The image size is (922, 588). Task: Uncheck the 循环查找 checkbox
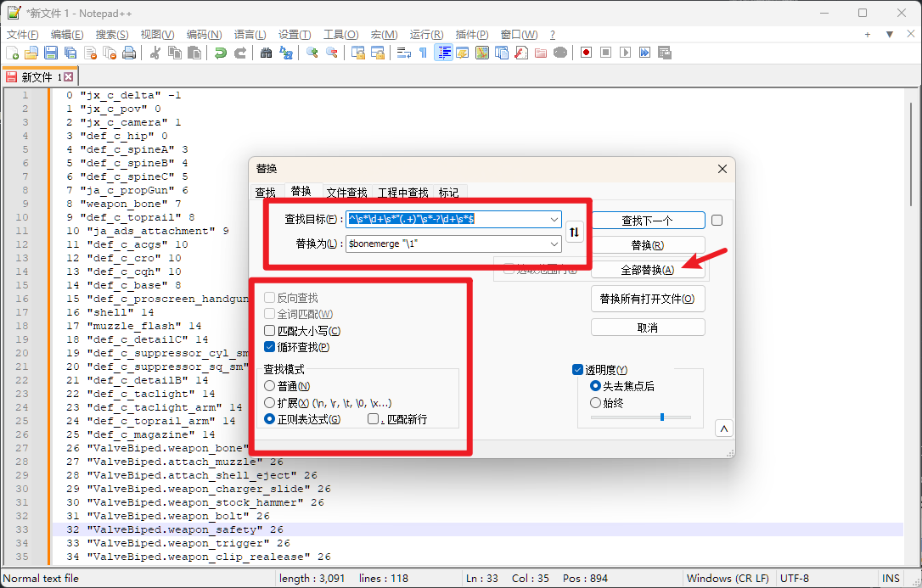(x=270, y=346)
